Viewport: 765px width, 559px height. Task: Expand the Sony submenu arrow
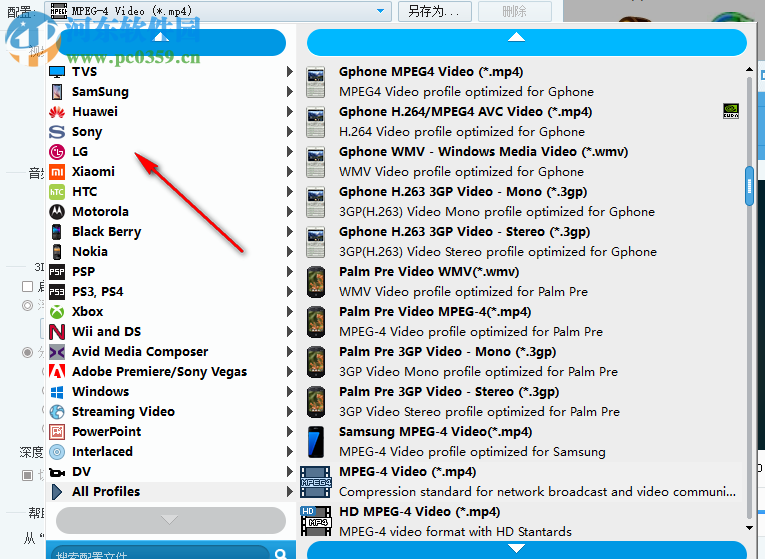pyautogui.click(x=289, y=132)
